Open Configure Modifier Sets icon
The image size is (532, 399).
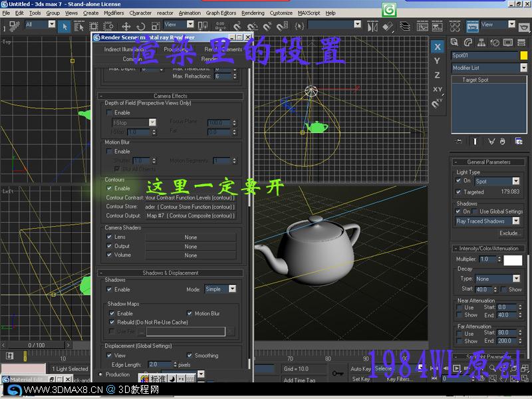(x=519, y=141)
